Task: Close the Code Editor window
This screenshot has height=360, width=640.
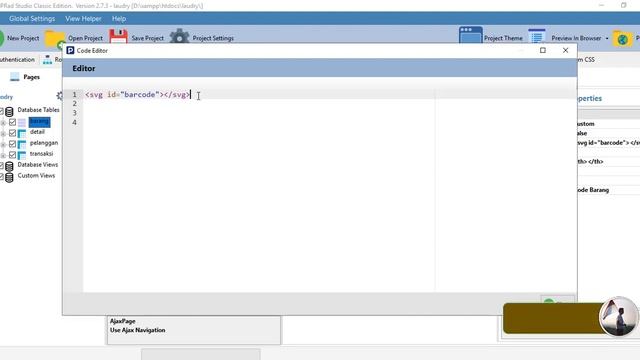Action: 565,50
